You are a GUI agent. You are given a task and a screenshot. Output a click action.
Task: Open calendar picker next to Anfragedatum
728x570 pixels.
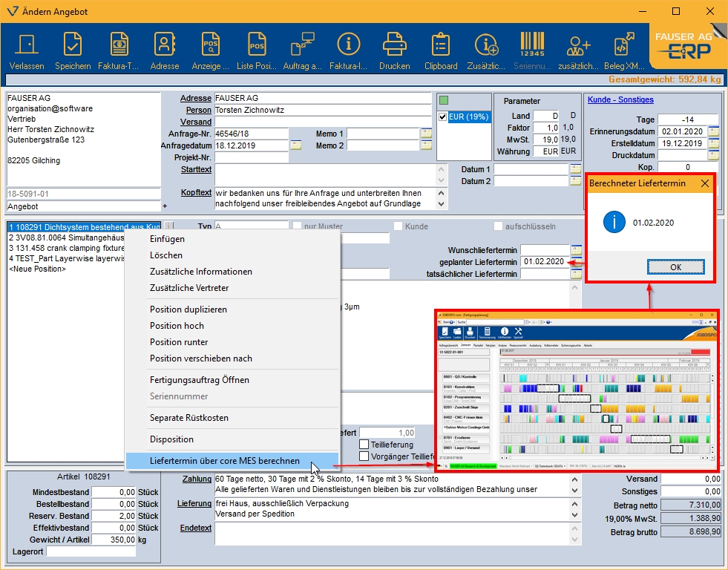pos(296,145)
